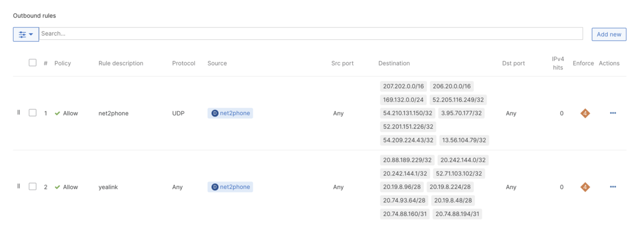Click the Enforce column header
The height and width of the screenshot is (251, 644).
(x=583, y=63)
